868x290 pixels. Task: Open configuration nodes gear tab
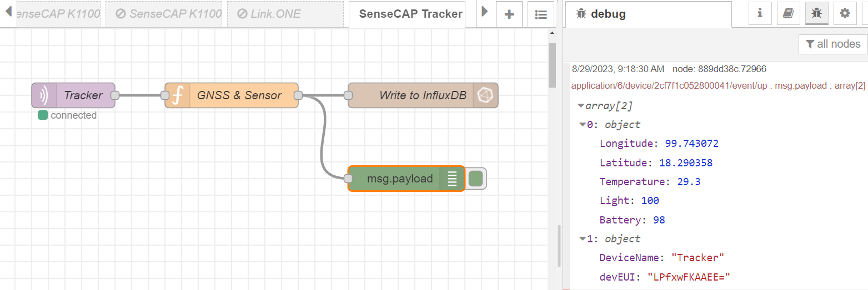pyautogui.click(x=845, y=13)
